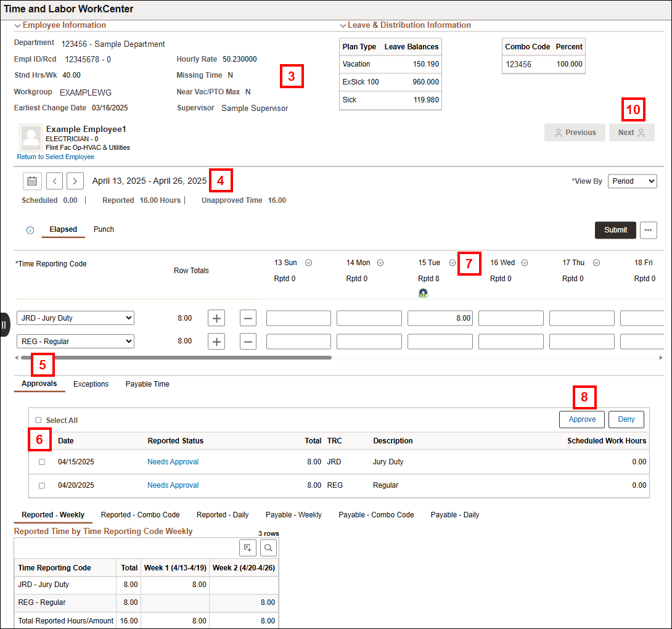Delete the JRD - Jury Duty row
Viewport: 672px width, 629px height.
(x=248, y=318)
